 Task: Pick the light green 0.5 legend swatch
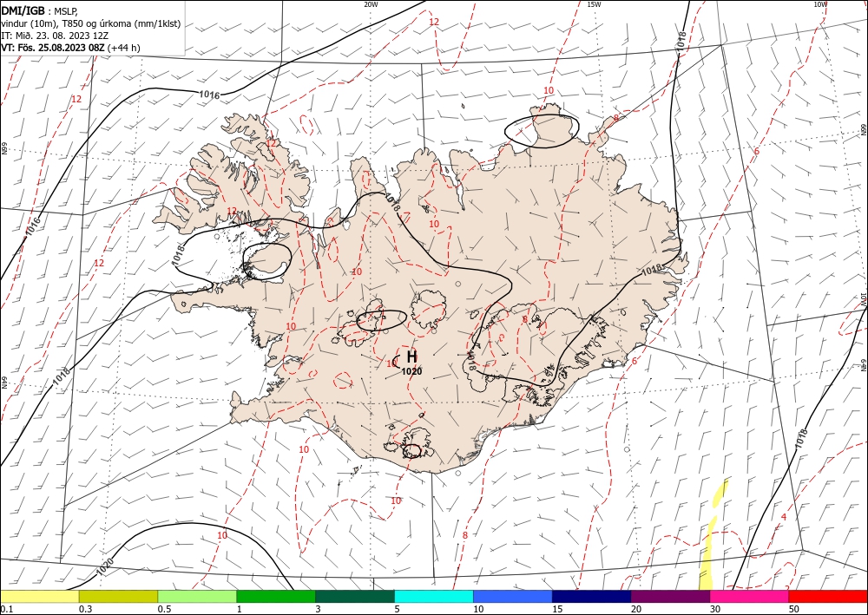click(x=197, y=596)
